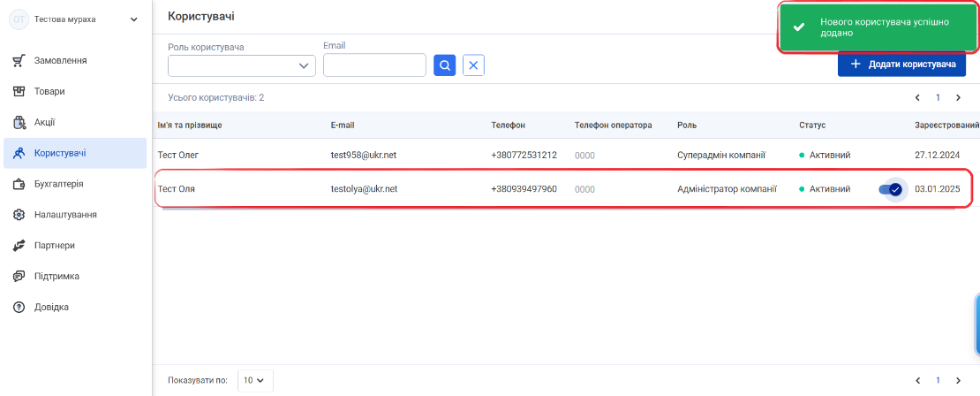Open the Налаштування menu item

click(x=75, y=215)
